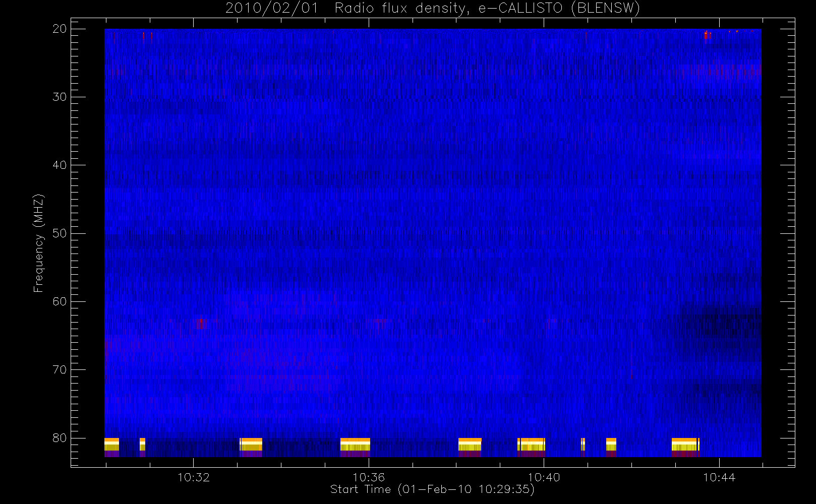This screenshot has width=816, height=504.
Task: Click the 'Frequency (MHZ)' axis label
Action: pyautogui.click(x=38, y=243)
